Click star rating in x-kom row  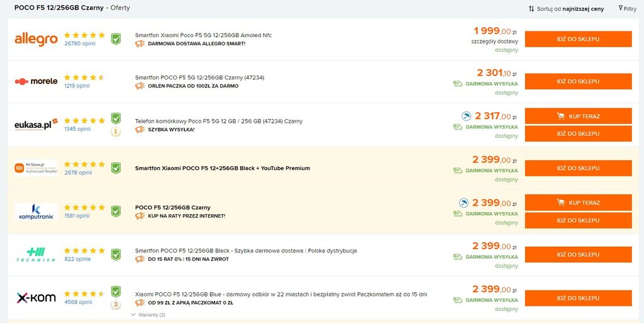[x=85, y=293]
